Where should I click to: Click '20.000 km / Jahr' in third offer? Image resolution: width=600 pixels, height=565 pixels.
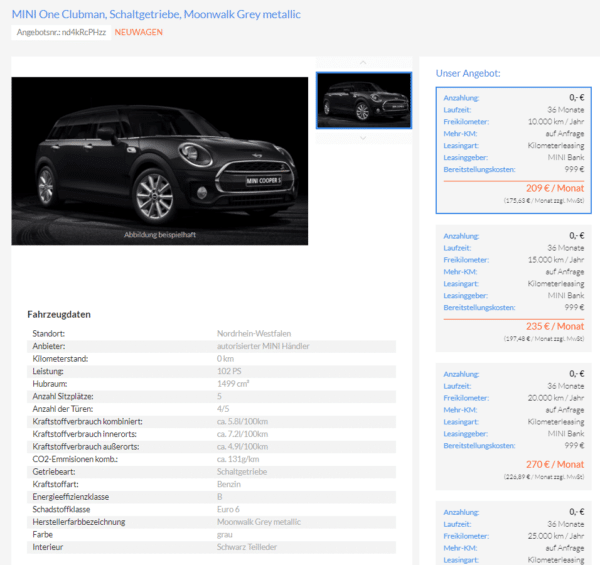(x=556, y=398)
